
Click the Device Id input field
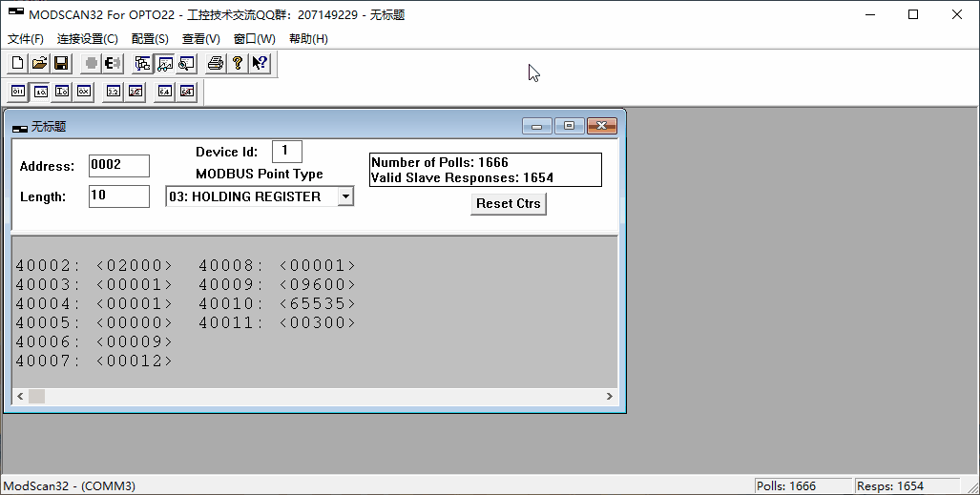point(286,152)
